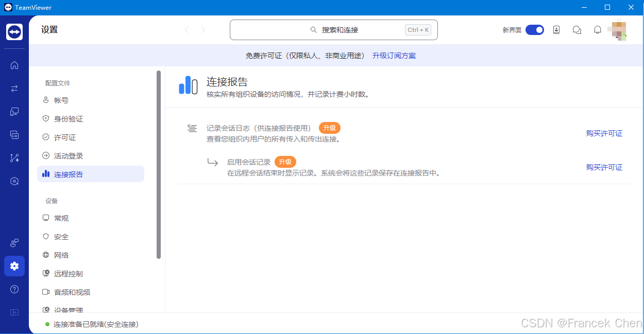
Task: Select 远程控制 under 设备 section
Action: pos(91,274)
